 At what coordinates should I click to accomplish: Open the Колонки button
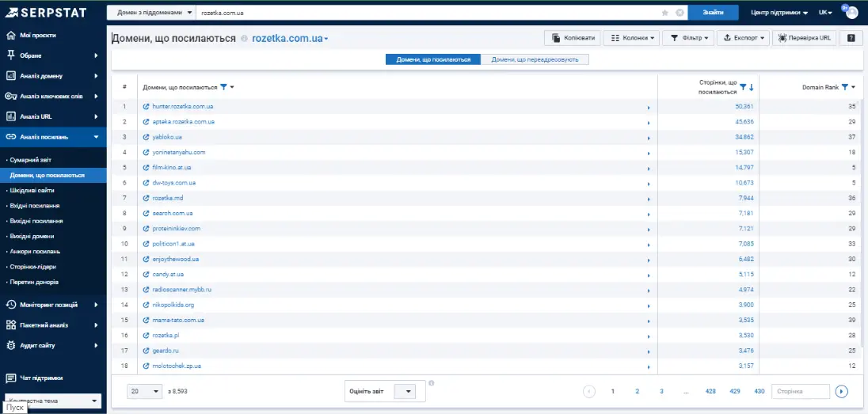[631, 38]
